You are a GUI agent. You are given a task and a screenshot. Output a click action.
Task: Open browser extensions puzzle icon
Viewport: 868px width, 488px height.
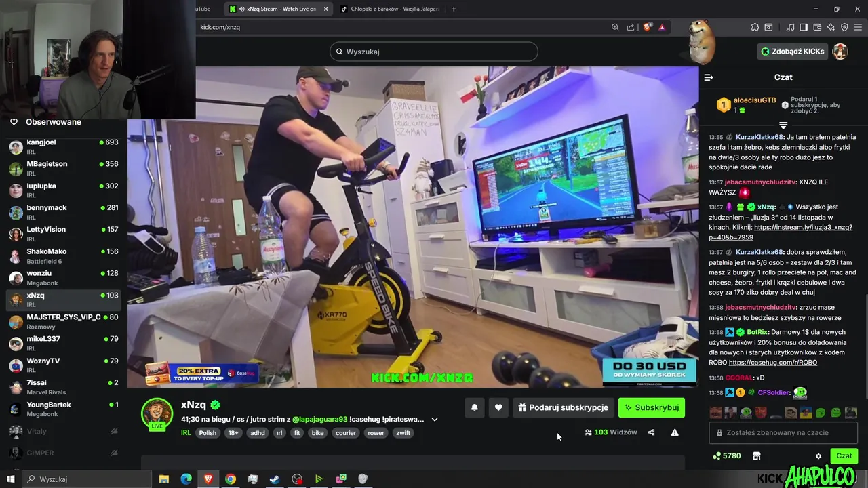pos(755,27)
